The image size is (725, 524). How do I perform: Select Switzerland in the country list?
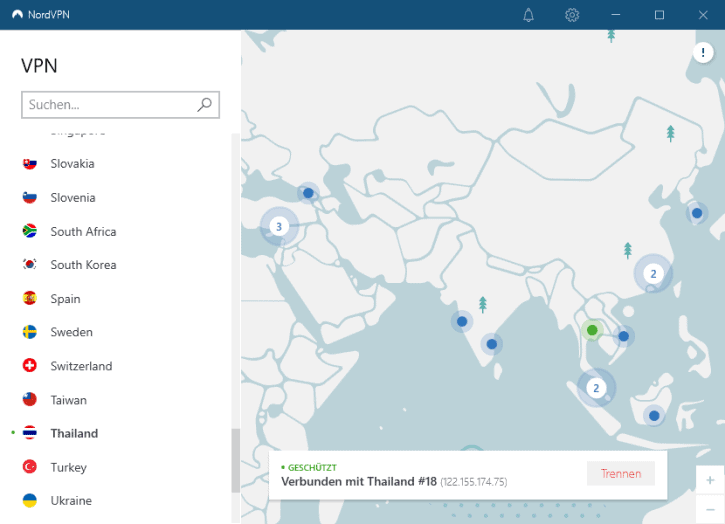tap(81, 366)
